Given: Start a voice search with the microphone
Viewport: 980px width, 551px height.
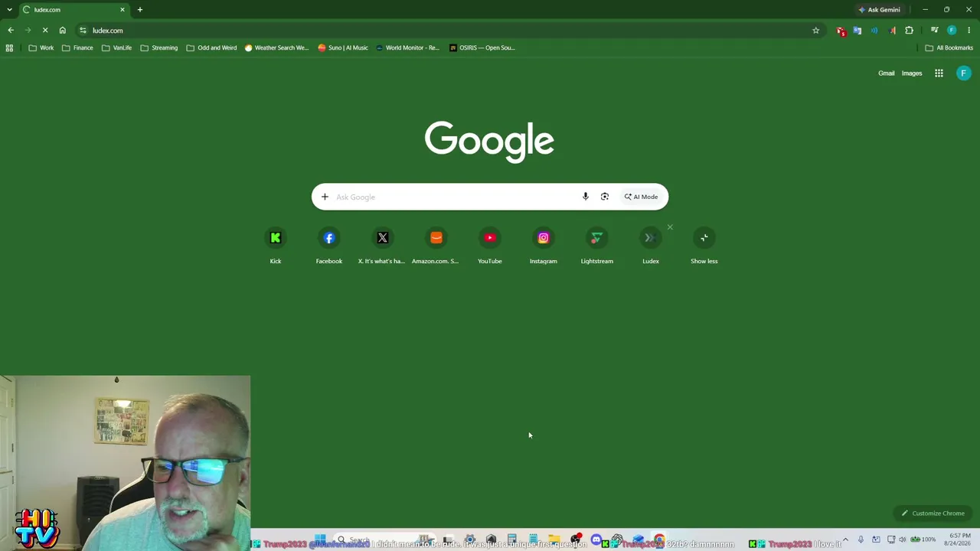Looking at the screenshot, I should 586,197.
